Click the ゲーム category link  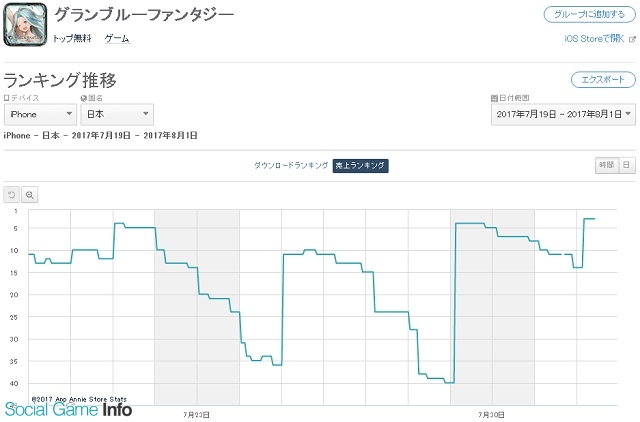pos(117,39)
